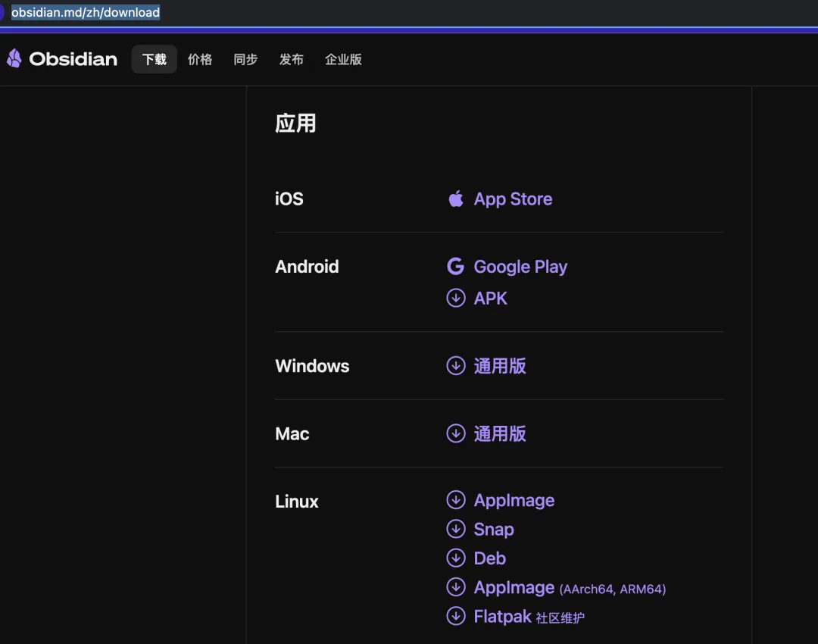Image resolution: width=818 pixels, height=644 pixels.
Task: Download the Deb package link
Action: pos(489,558)
